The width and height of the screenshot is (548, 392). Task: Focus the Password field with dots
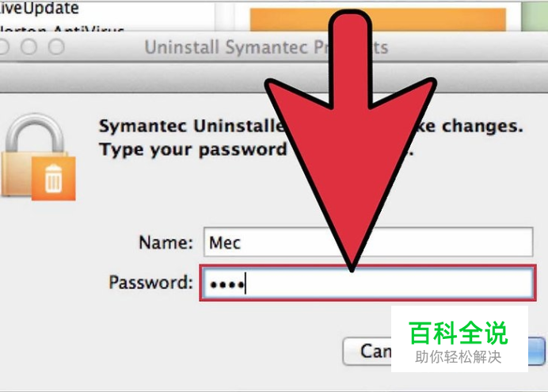[x=367, y=283]
